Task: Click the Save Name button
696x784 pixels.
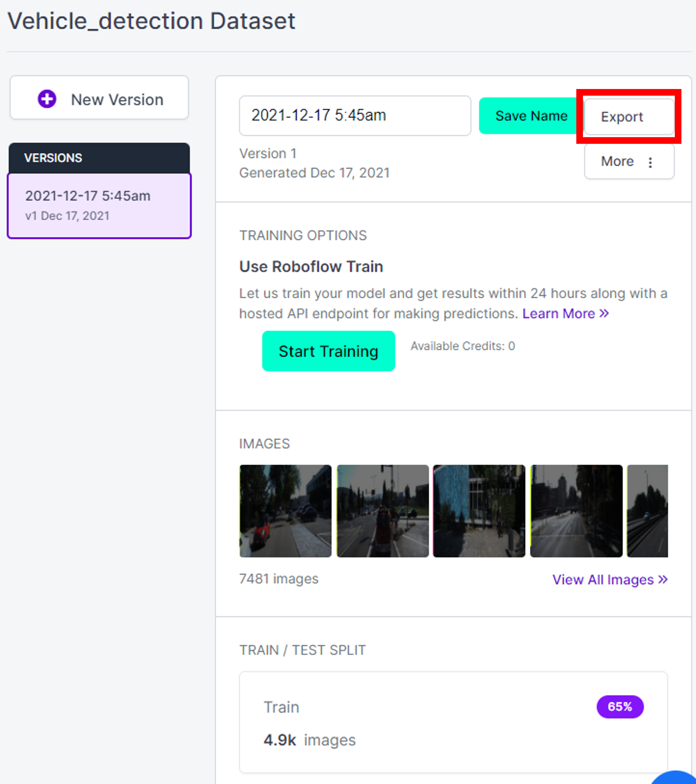Action: (x=531, y=116)
